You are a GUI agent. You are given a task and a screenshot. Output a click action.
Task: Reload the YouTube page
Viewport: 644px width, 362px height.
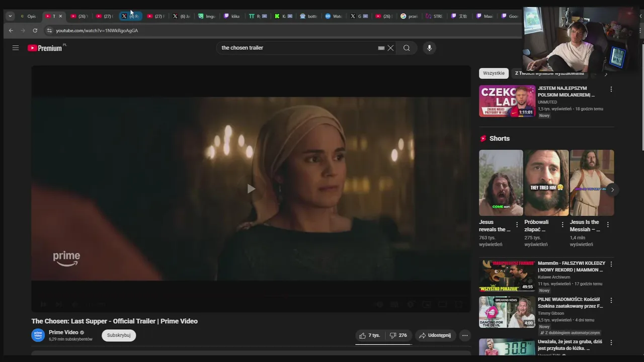pos(35,30)
